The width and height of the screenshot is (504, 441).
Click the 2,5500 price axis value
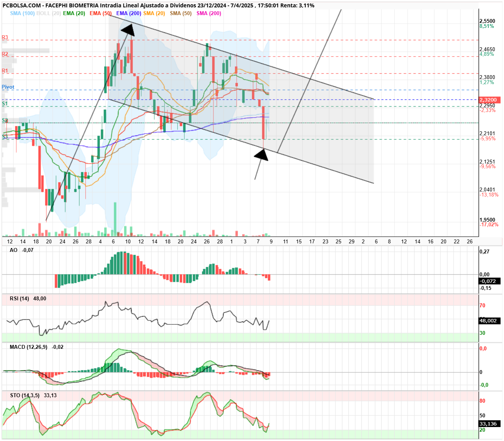tap(487, 21)
